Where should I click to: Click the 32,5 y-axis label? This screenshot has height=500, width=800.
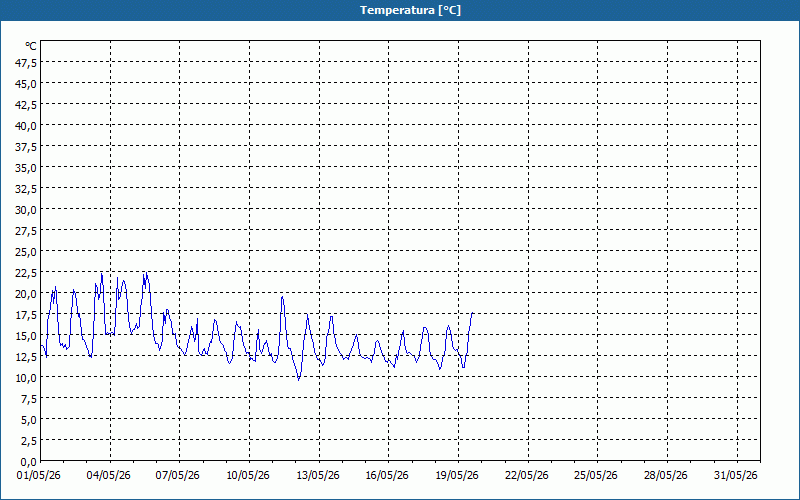pos(27,189)
